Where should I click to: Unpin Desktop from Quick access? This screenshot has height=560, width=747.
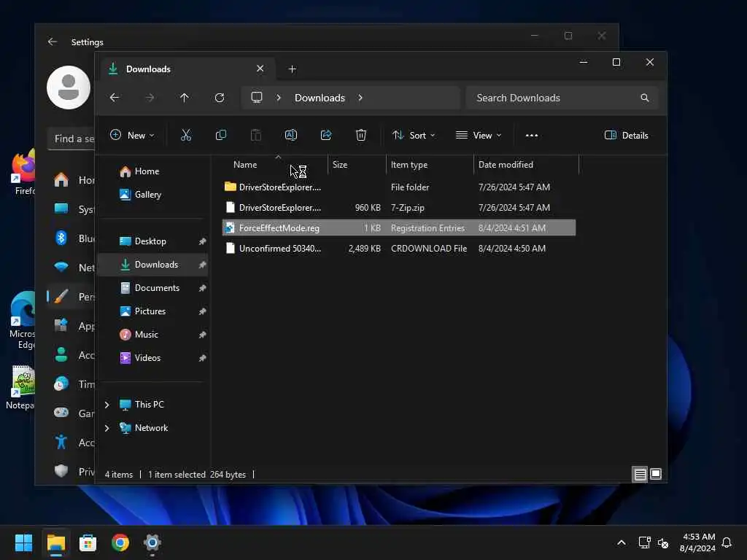point(203,241)
